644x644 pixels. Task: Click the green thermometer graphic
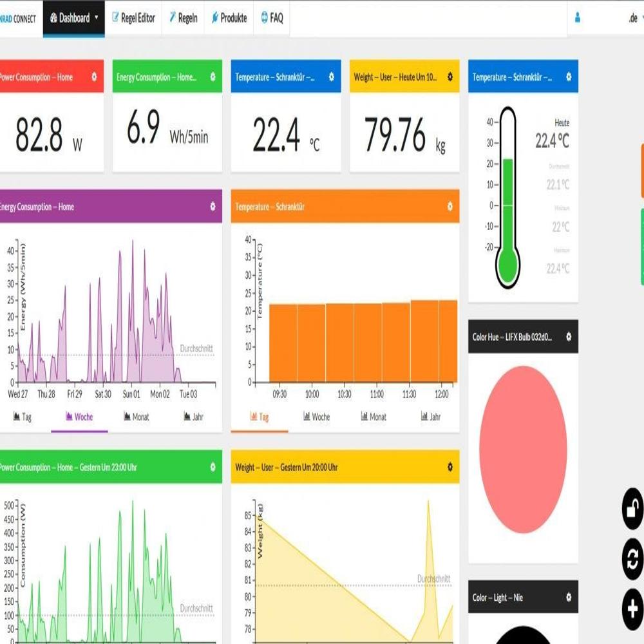[507, 198]
